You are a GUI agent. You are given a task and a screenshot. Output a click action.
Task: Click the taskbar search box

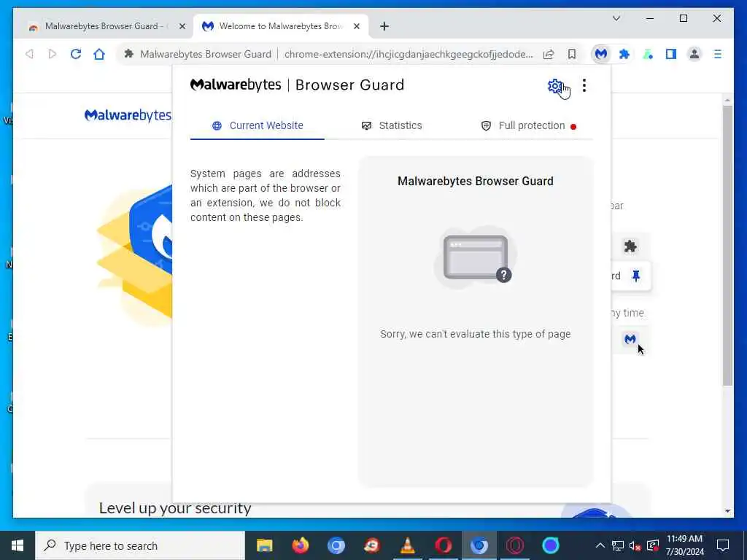140,545
